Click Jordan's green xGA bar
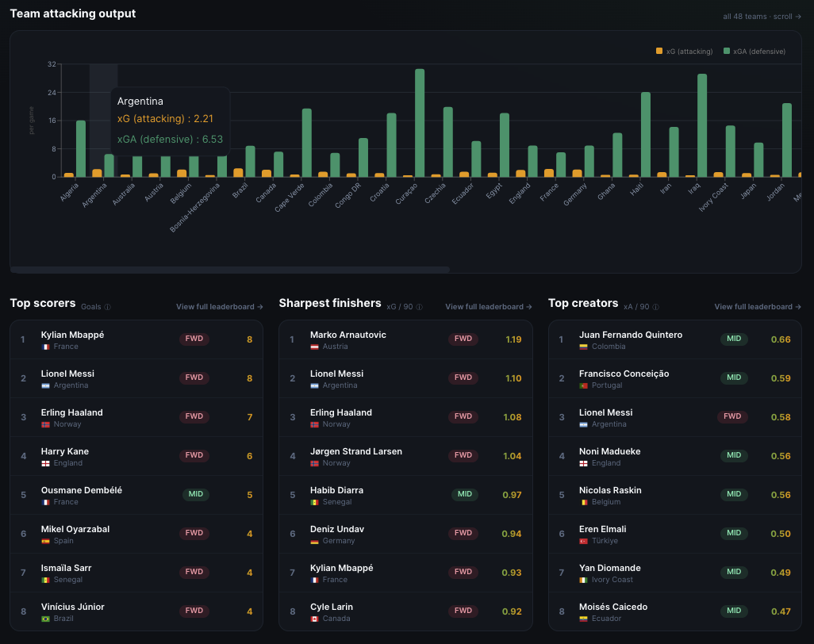This screenshot has height=644, width=814. pos(786,140)
